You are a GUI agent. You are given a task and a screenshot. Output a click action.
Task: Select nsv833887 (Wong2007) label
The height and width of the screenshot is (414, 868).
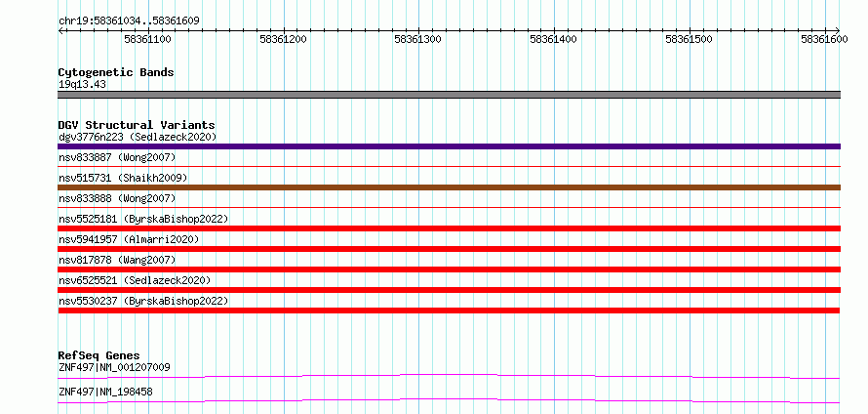(x=117, y=157)
